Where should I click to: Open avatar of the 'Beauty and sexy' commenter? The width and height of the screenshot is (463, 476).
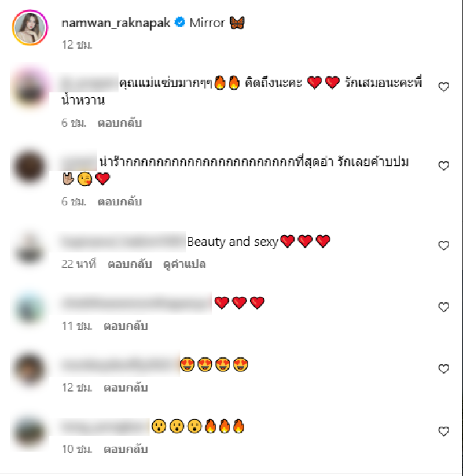click(x=30, y=248)
